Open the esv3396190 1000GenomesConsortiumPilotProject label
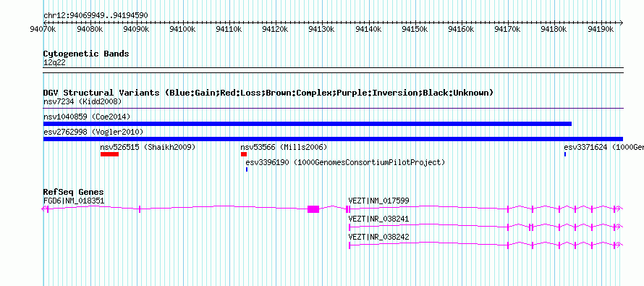Screen dimensions: 644x286 click(345, 162)
